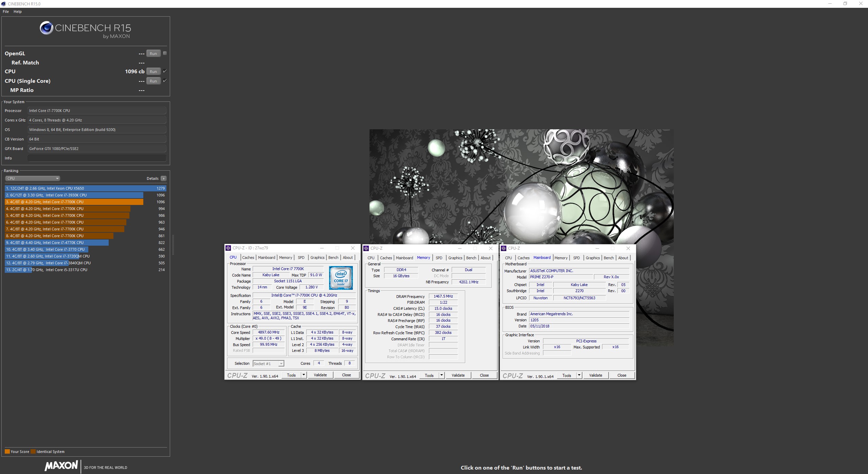Select ranking row Intel Core i7-4770K CPU
The image size is (868, 474).
[x=86, y=243]
